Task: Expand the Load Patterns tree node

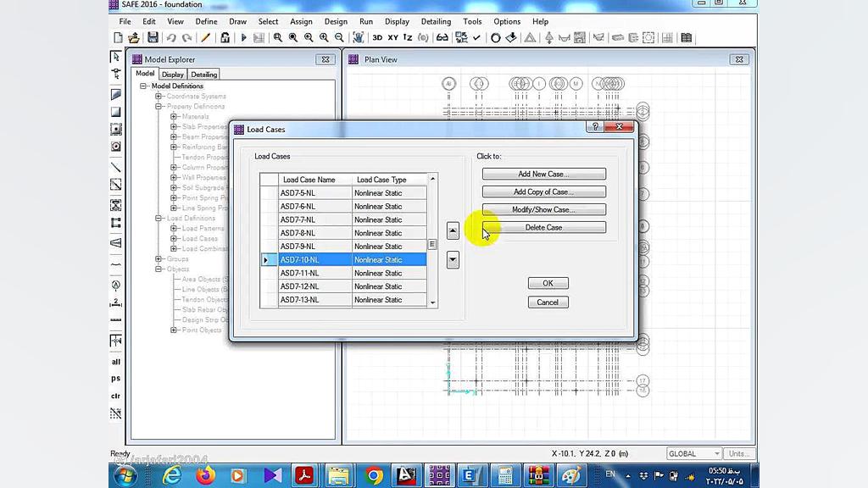Action: [x=174, y=229]
